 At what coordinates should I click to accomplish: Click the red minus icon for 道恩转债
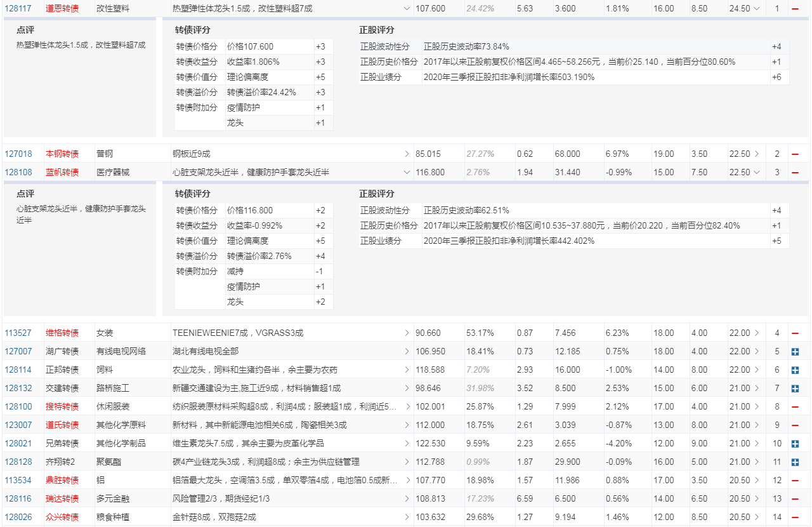click(x=795, y=9)
